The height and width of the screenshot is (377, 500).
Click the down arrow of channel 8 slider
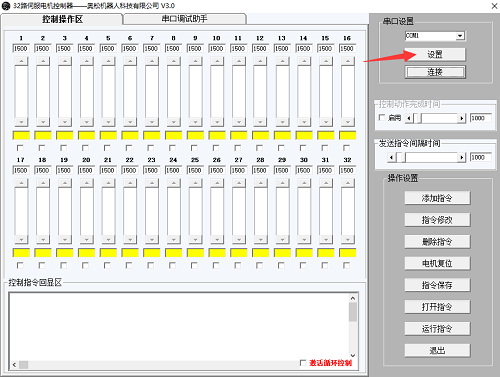pos(174,122)
